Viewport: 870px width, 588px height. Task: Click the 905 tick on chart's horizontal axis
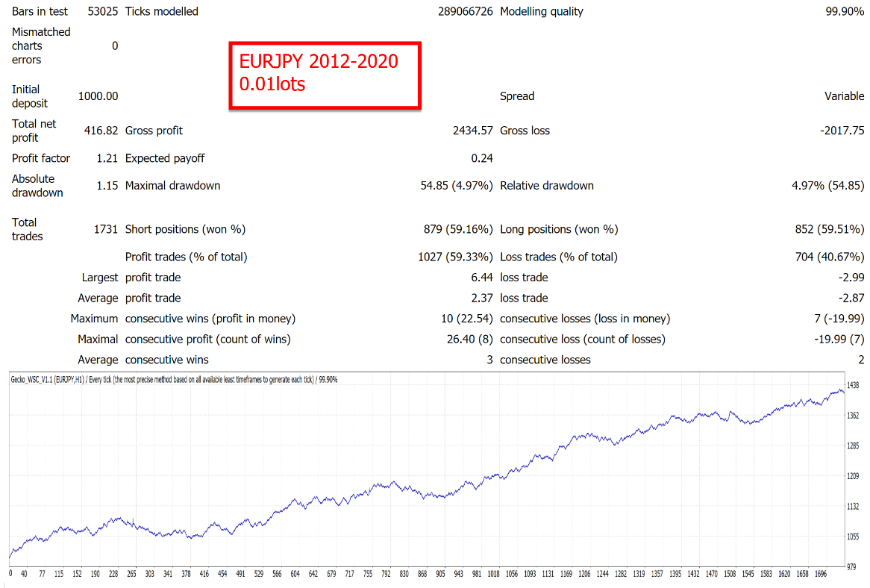[x=440, y=575]
